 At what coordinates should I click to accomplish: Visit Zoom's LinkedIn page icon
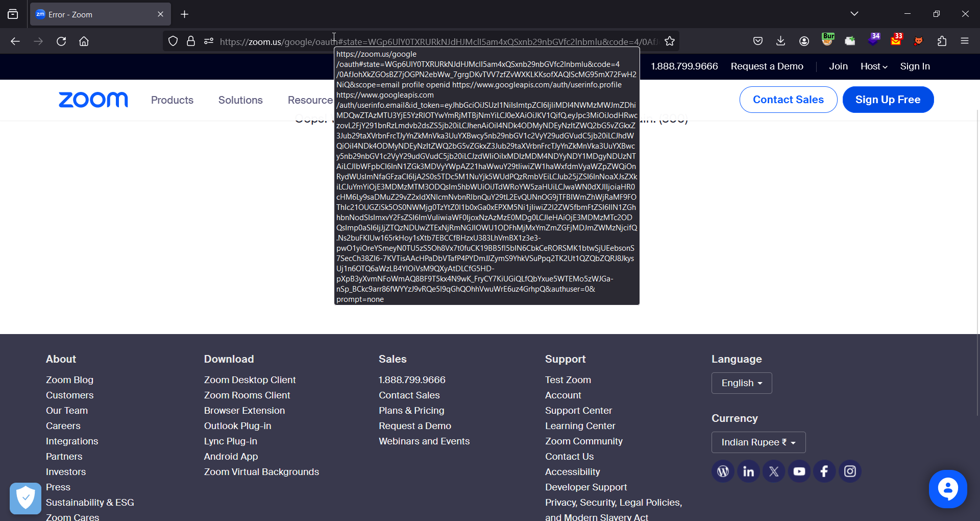[x=748, y=471]
